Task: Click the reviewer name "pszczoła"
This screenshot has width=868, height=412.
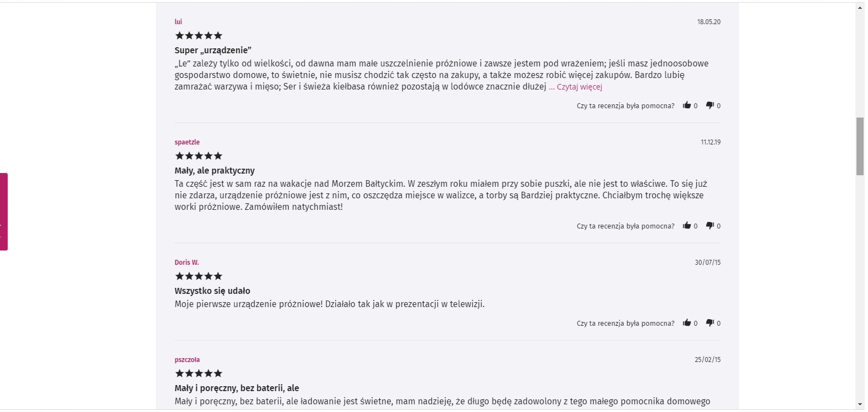Action: pyautogui.click(x=187, y=360)
